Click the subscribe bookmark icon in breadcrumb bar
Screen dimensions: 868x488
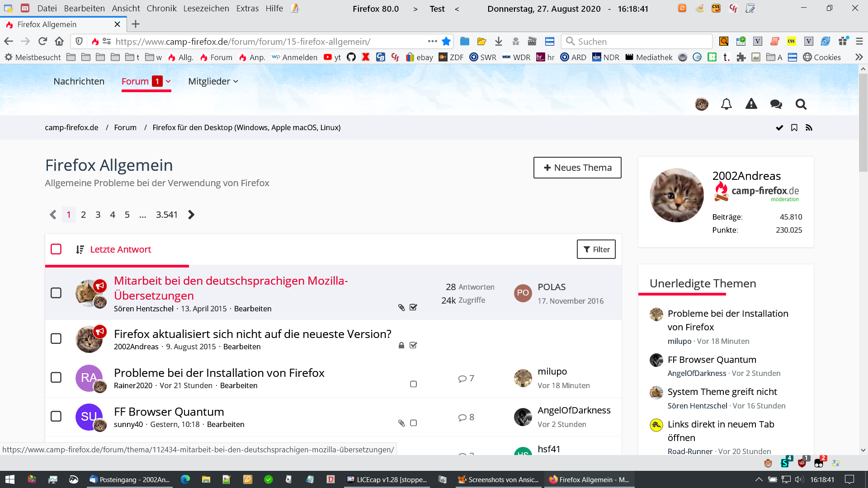[x=794, y=128]
